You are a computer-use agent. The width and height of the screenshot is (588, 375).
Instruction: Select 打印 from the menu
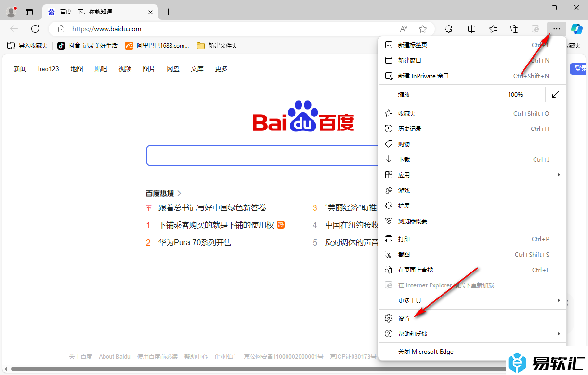pyautogui.click(x=472, y=239)
